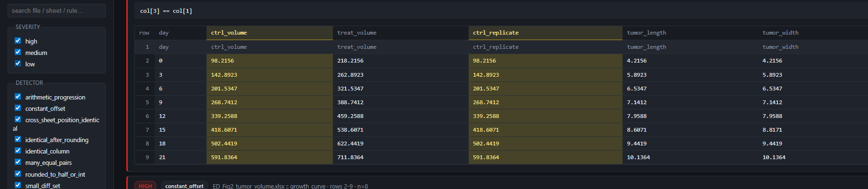Click the day value 12 cell

(x=180, y=116)
